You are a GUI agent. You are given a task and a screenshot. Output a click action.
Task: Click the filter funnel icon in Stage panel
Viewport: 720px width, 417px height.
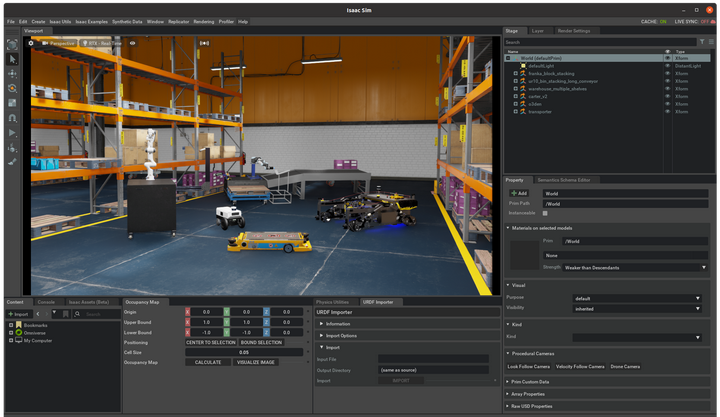point(703,42)
